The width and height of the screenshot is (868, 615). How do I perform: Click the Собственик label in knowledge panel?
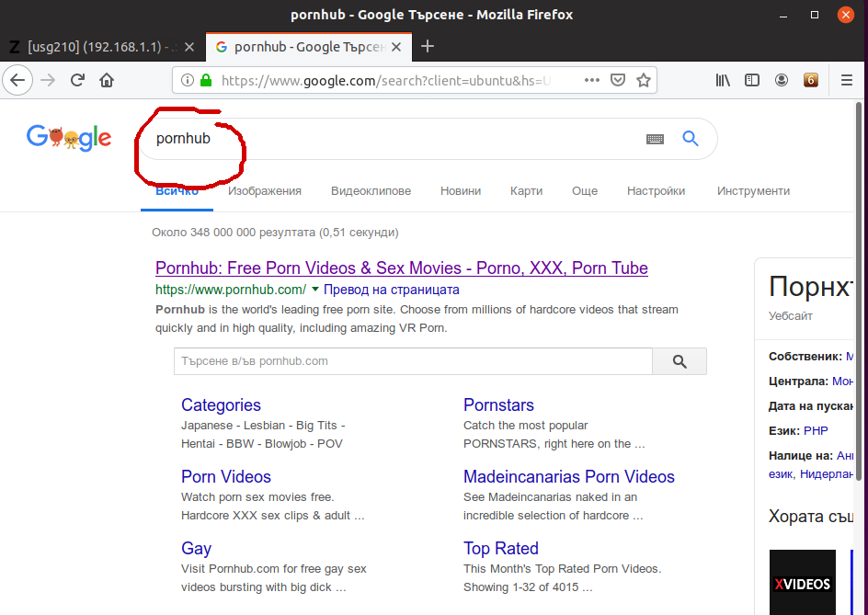click(805, 357)
